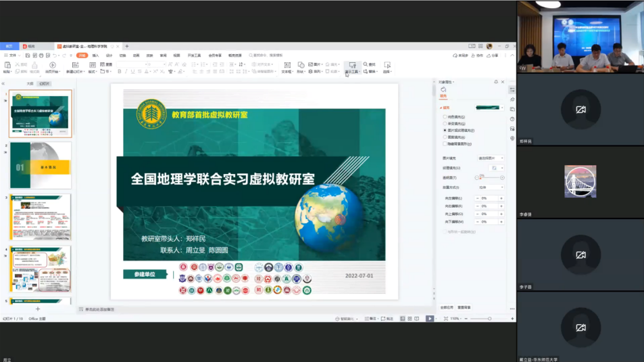This screenshot has width=644, height=362.
Task: Click the slideshow play button in status bar
Action: point(429,319)
